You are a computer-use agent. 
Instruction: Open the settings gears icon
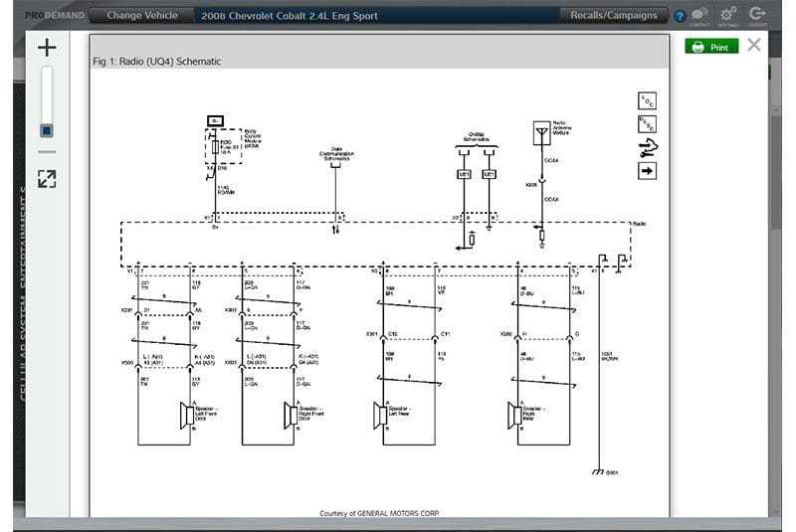[x=728, y=15]
